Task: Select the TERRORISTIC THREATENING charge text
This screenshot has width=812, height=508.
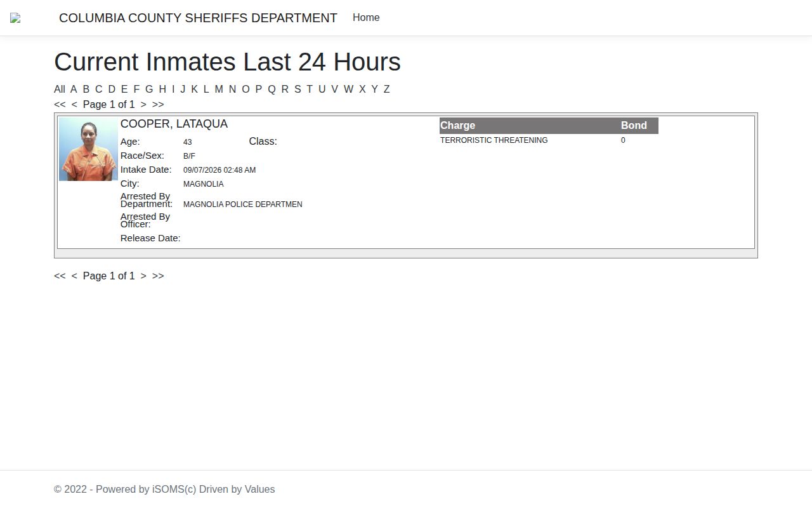Action: pos(494,140)
